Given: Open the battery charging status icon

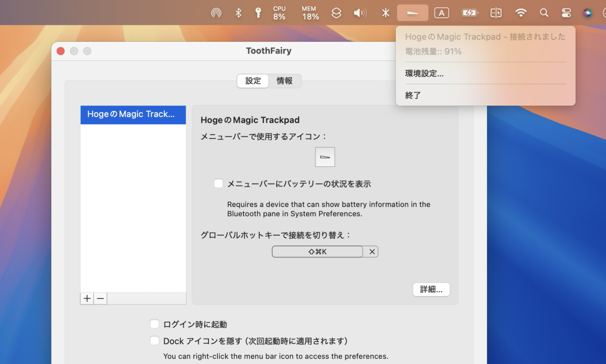Looking at the screenshot, I should pyautogui.click(x=470, y=13).
